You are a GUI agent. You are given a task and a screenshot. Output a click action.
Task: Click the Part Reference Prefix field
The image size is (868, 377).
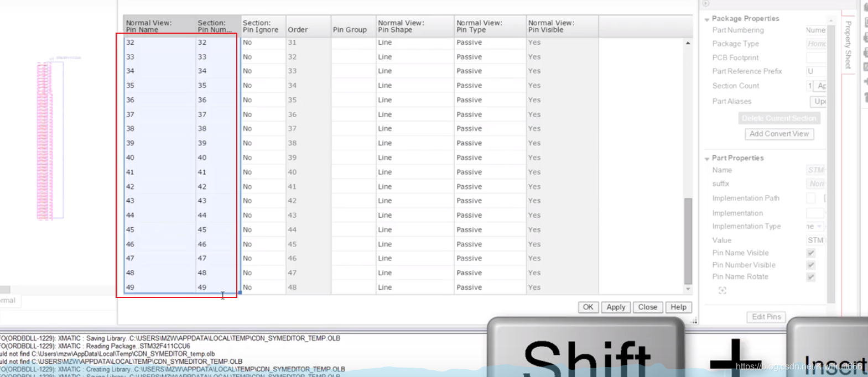(816, 71)
